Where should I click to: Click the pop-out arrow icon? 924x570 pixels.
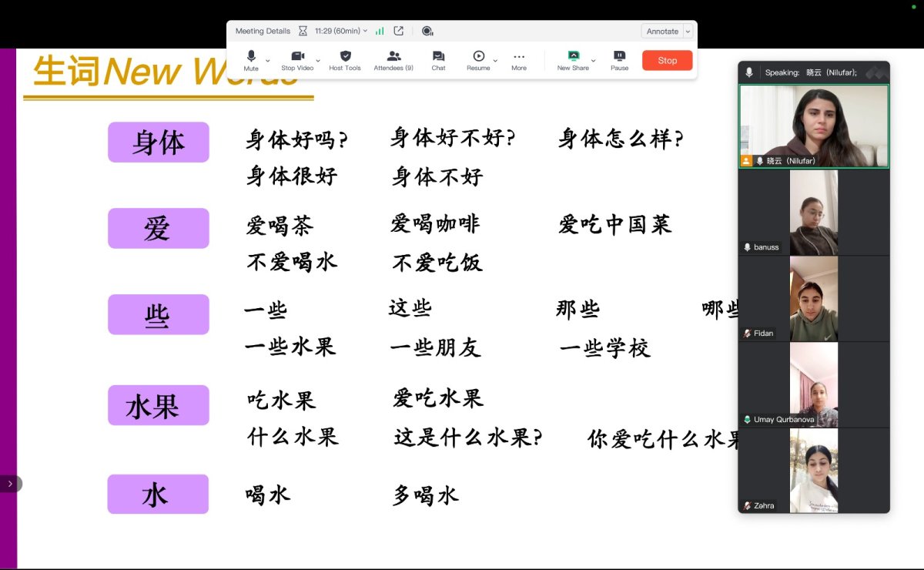tap(399, 31)
